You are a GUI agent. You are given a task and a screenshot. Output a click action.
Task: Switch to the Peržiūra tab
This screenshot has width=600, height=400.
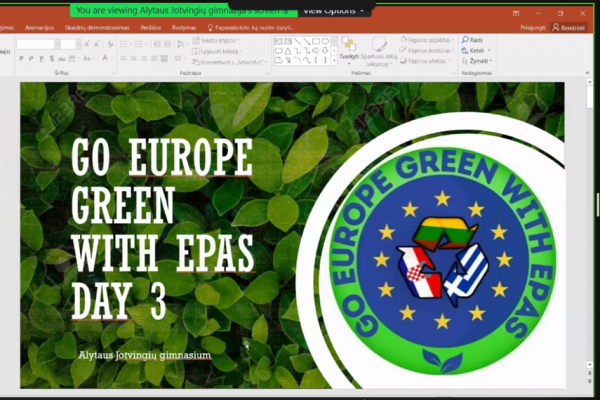click(151, 28)
